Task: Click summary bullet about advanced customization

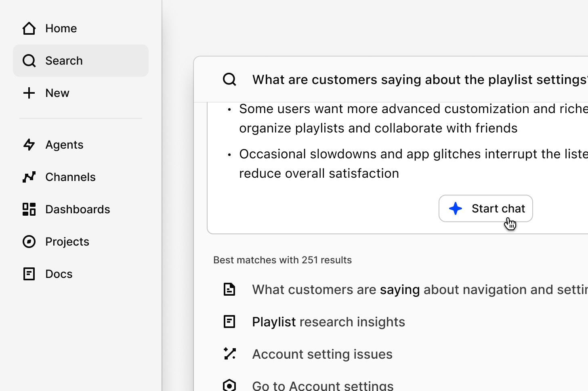Action: point(407,118)
